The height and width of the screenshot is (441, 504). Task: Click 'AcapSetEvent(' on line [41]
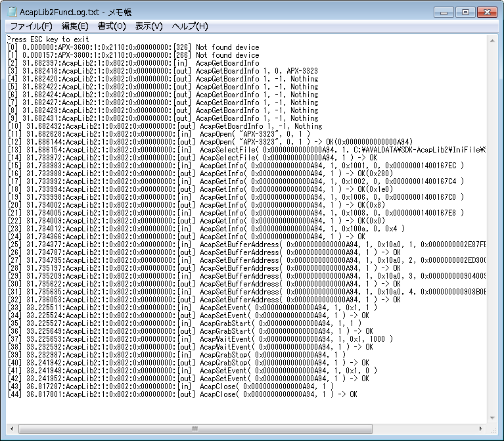[225, 370]
